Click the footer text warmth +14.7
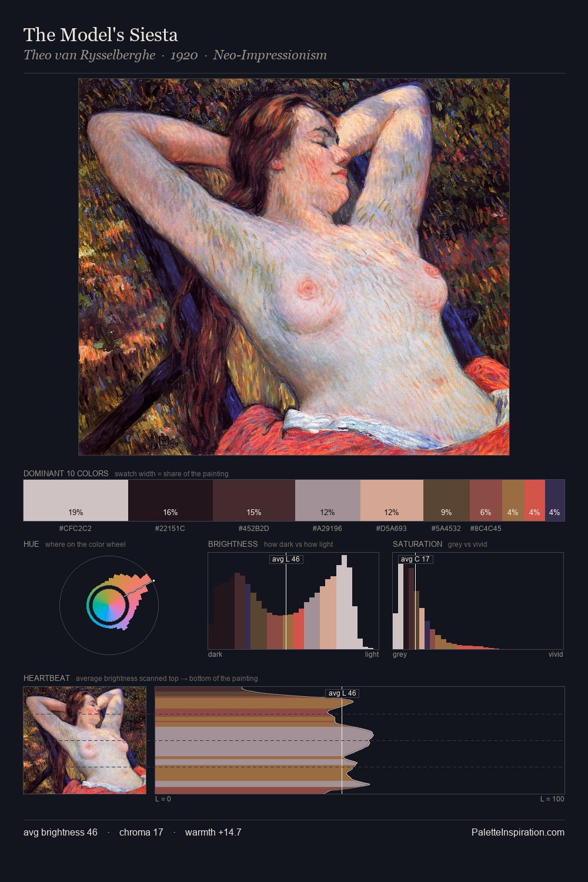 tap(213, 832)
